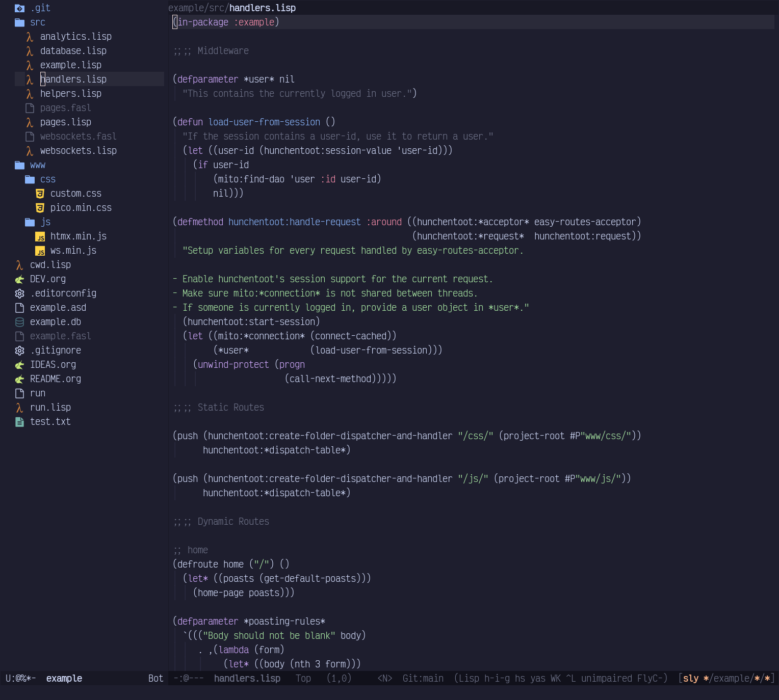Click the js folder icon
Image resolution: width=779 pixels, height=700 pixels.
pos(30,222)
